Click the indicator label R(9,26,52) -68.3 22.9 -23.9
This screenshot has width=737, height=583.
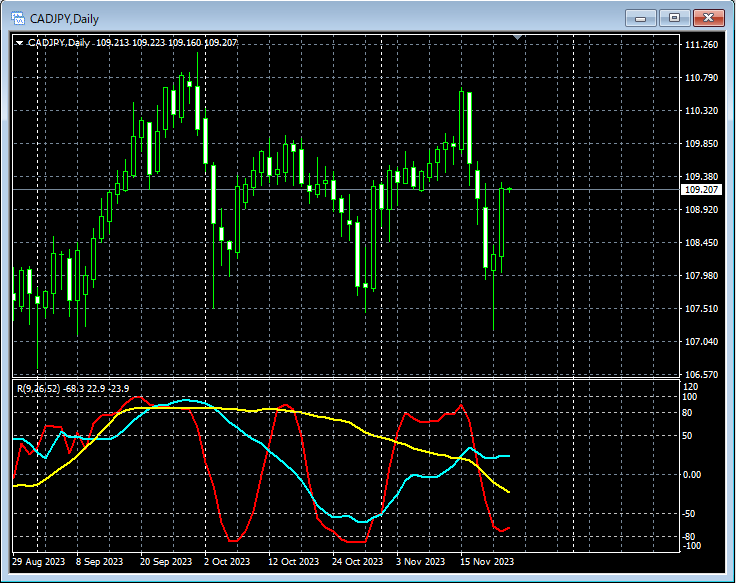click(73, 388)
